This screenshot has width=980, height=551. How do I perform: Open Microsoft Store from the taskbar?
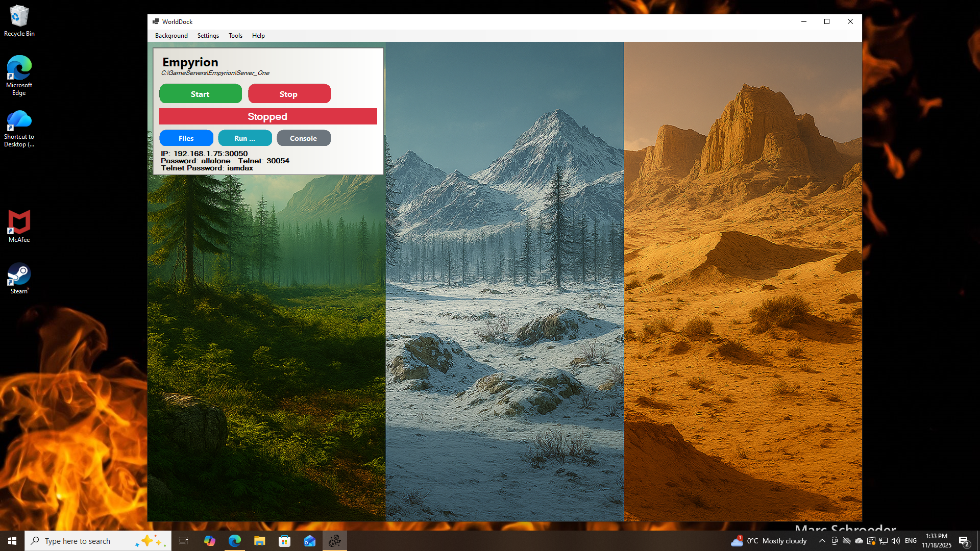(285, 540)
